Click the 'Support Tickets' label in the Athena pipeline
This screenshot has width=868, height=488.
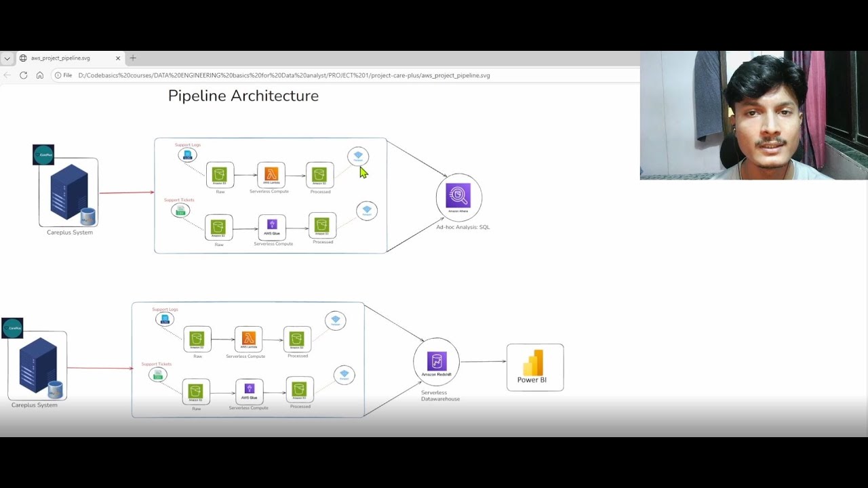coord(178,200)
